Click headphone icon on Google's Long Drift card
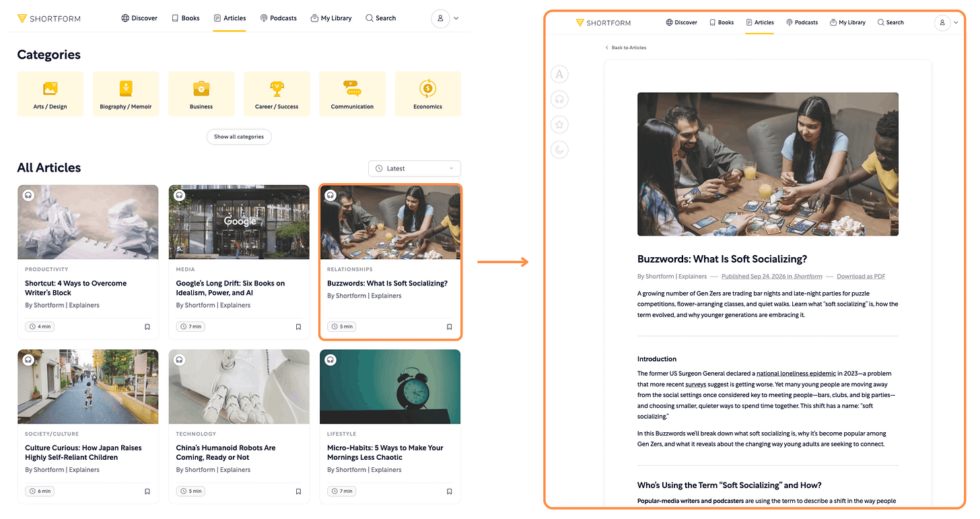 (179, 195)
